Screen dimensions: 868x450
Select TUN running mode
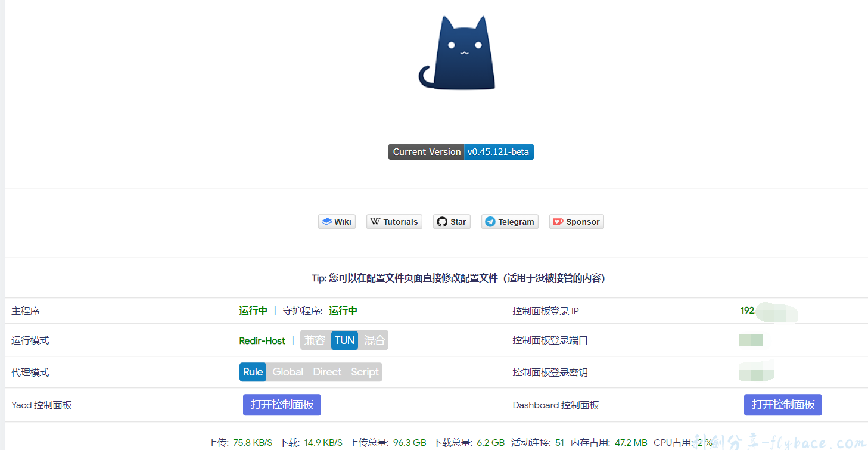(344, 340)
